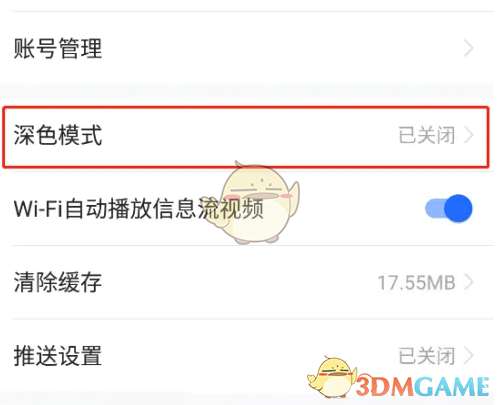Screen dimensions: 500x405
Task: Click the center duck mascot watermark
Action: pos(256,202)
